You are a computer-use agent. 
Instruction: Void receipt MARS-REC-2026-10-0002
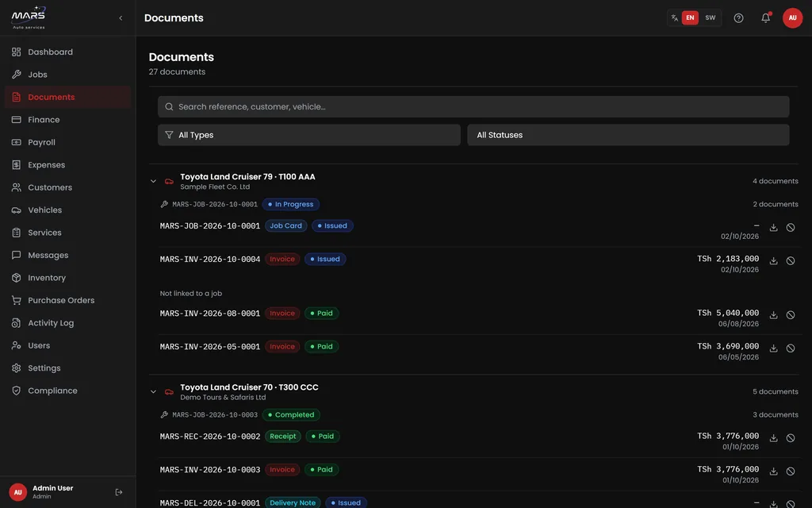(x=791, y=438)
